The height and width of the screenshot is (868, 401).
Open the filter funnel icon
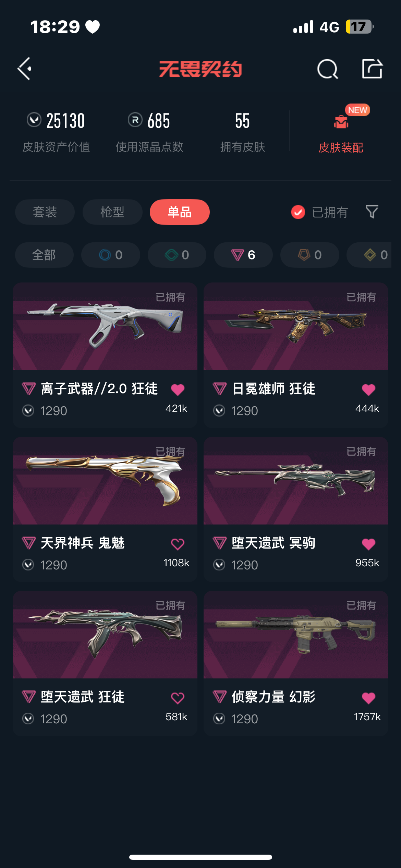click(x=372, y=212)
